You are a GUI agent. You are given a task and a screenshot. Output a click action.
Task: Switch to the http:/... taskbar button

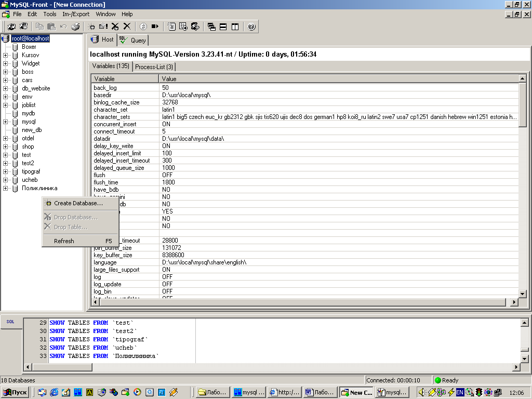pos(284,392)
